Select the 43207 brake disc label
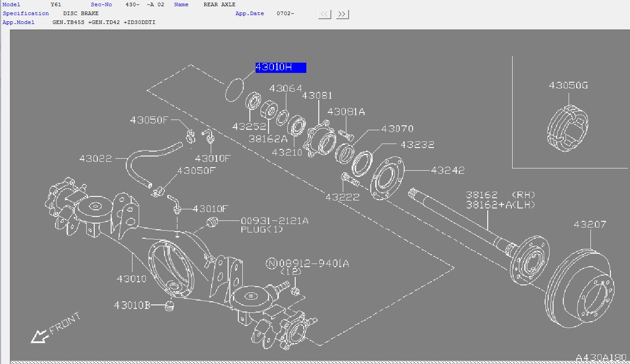The height and width of the screenshot is (364, 630). pos(590,224)
